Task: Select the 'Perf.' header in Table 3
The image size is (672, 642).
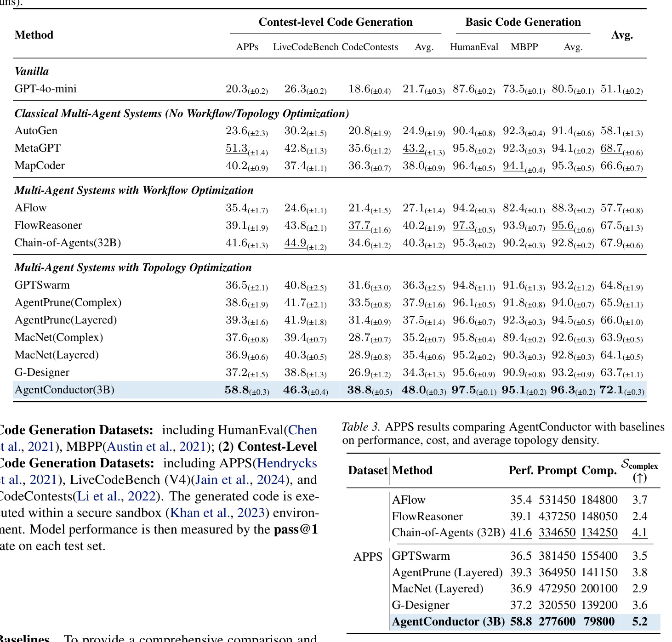Action: point(521,471)
